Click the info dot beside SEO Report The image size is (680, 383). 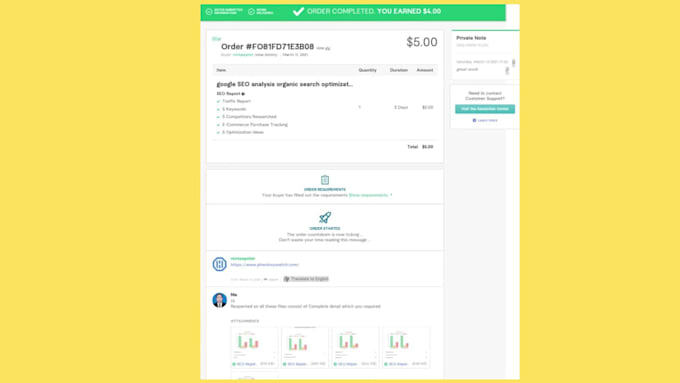(243, 94)
